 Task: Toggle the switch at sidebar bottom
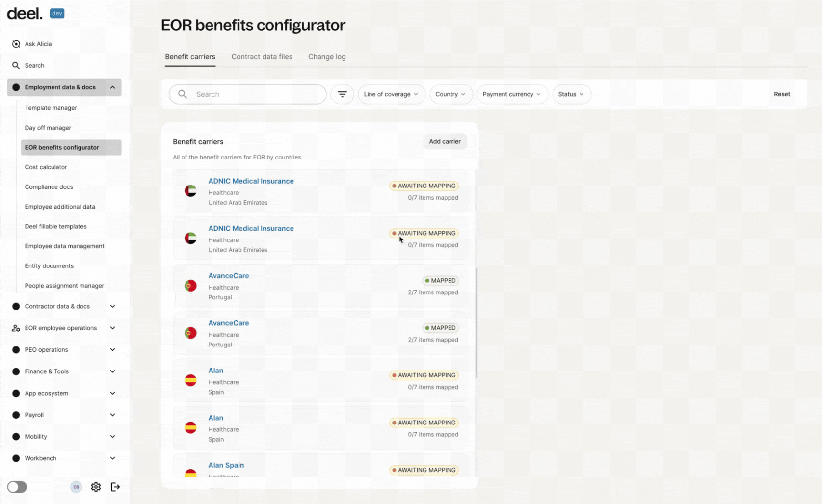[x=17, y=487]
